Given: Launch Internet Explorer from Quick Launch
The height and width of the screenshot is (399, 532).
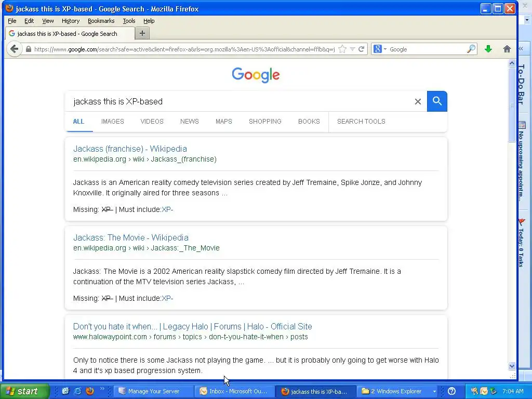Looking at the screenshot, I should (x=78, y=391).
